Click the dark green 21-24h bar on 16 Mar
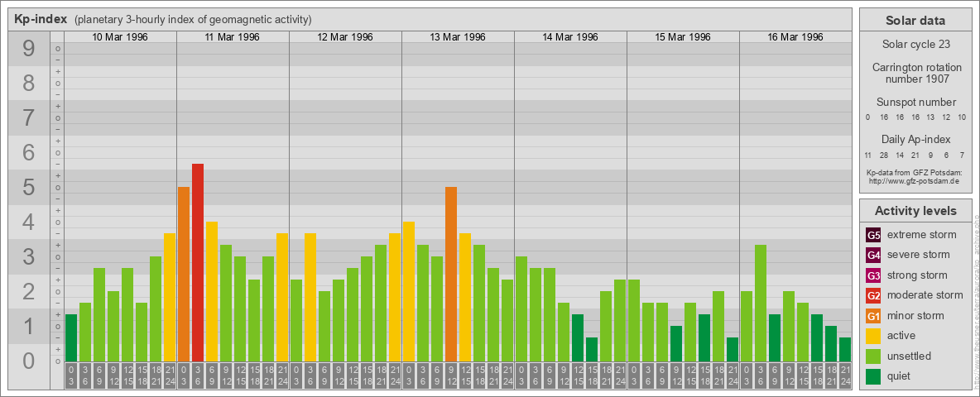Viewport: 980px width, 397px height. tap(844, 350)
